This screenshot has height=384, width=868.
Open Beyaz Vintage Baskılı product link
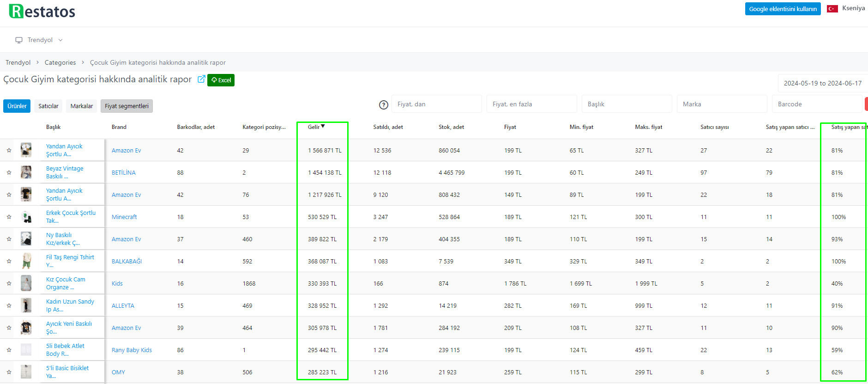[65, 172]
